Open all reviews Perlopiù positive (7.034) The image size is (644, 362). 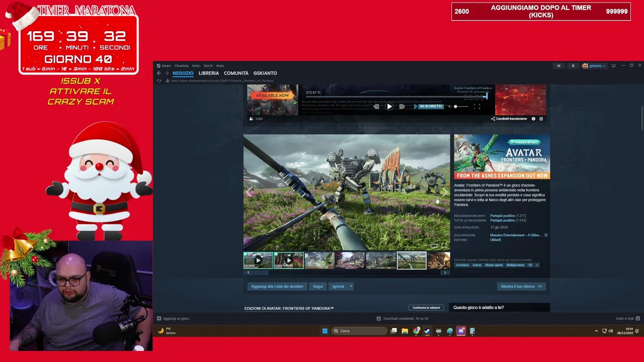pos(508,220)
